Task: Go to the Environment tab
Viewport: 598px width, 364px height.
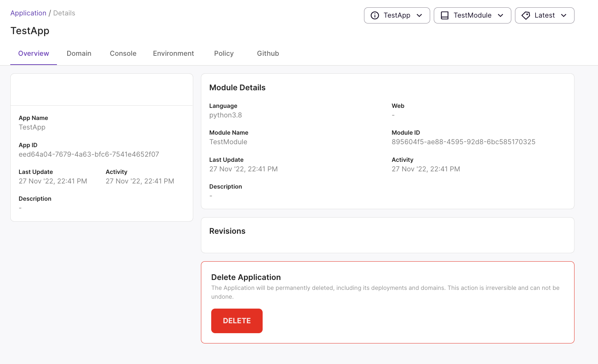Action: pyautogui.click(x=173, y=54)
